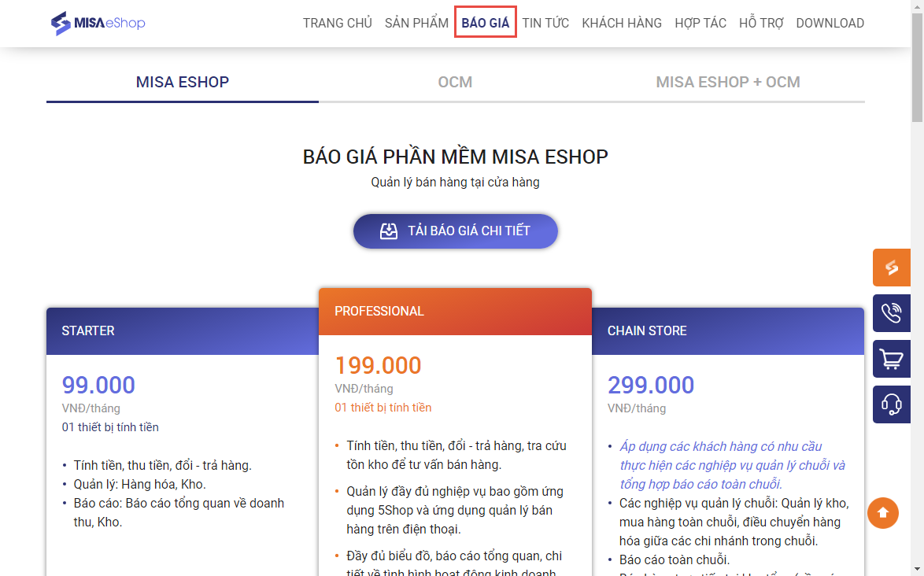Click the 'Báo cáo toàn chuỗi.' bullet

pyautogui.click(x=675, y=559)
